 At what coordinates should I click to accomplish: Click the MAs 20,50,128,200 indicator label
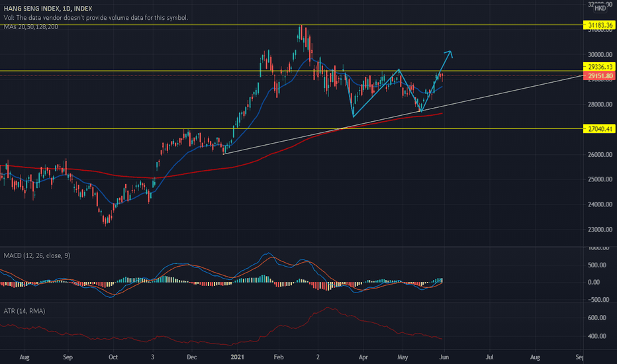[x=30, y=26]
